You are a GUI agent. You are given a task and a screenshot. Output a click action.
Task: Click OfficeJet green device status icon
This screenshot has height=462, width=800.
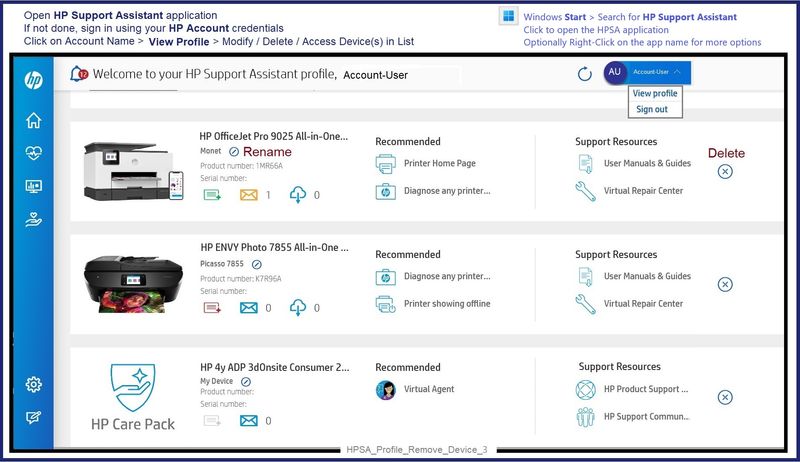212,194
